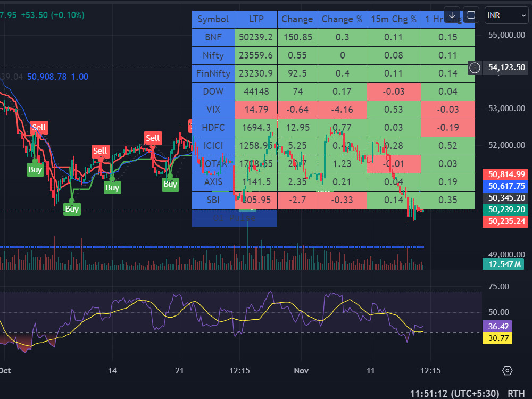Click the 11:51:12 (UTC+5:30) timezone clock

(x=454, y=394)
